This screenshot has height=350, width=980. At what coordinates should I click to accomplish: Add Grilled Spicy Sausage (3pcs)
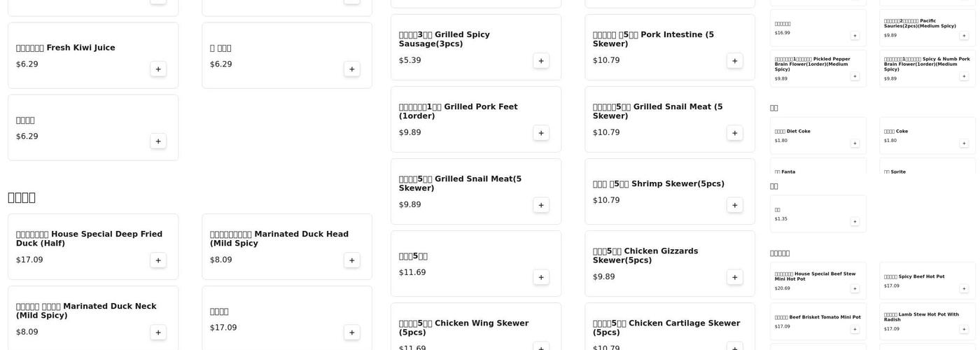541,61
